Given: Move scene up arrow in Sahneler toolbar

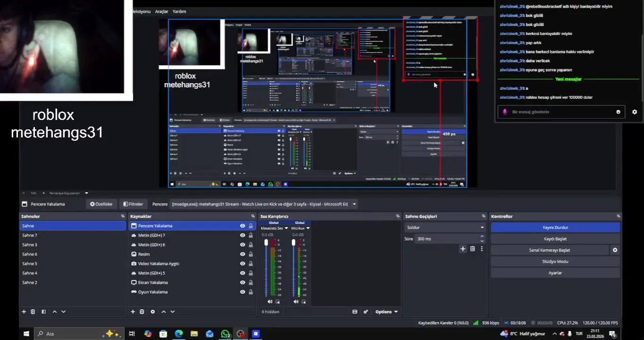Looking at the screenshot, I should 54,312.
